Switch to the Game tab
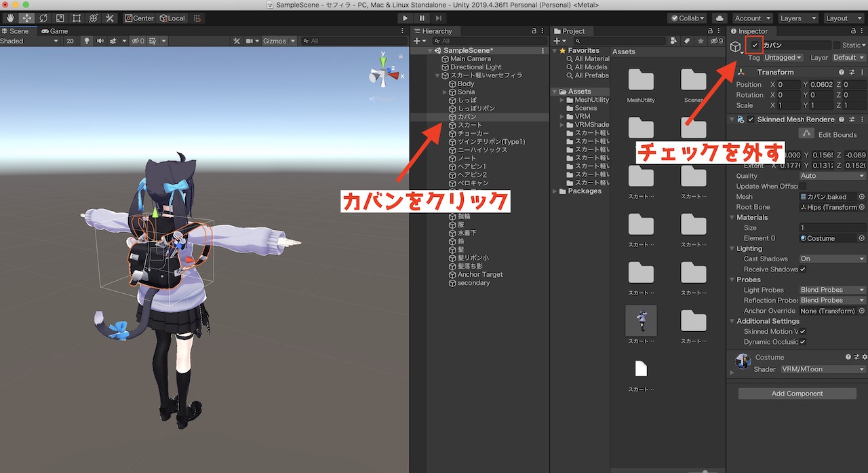Viewport: 868px width, 473px height. click(54, 31)
